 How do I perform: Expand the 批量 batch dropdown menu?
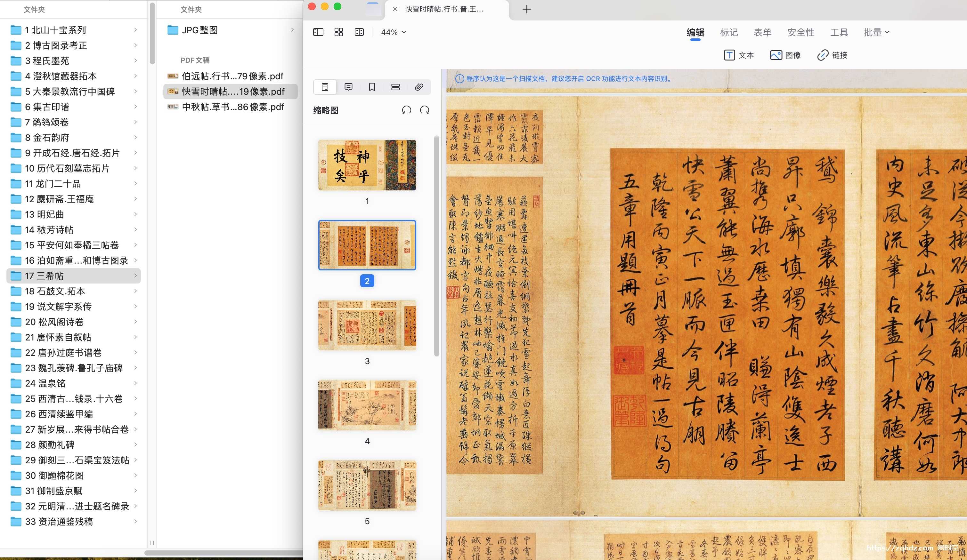click(876, 33)
